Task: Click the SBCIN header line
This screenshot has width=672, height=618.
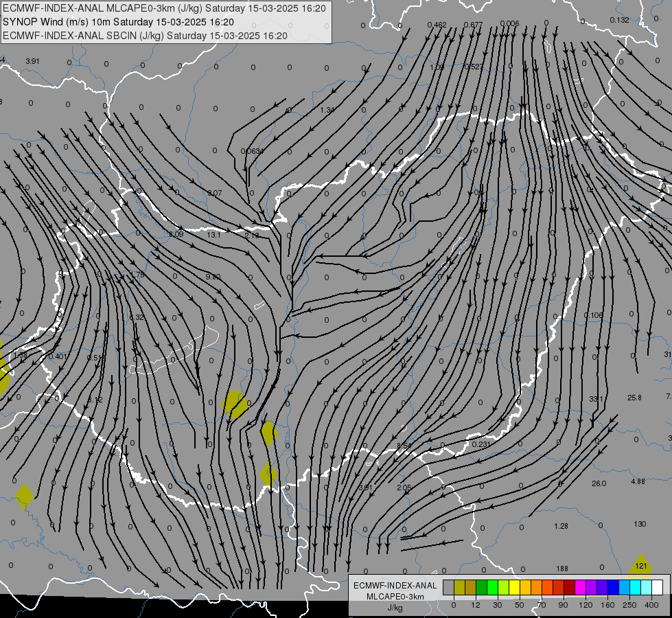Action: pyautogui.click(x=145, y=36)
